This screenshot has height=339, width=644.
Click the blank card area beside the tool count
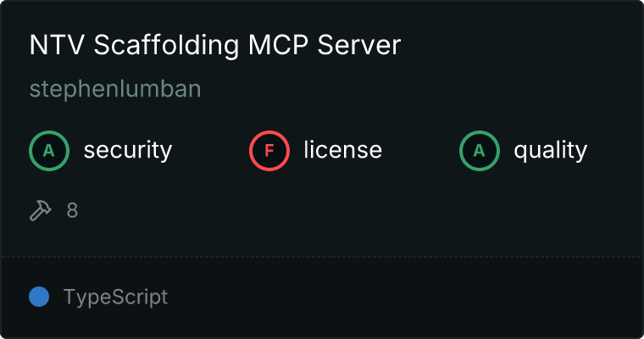pyautogui.click(x=358, y=211)
